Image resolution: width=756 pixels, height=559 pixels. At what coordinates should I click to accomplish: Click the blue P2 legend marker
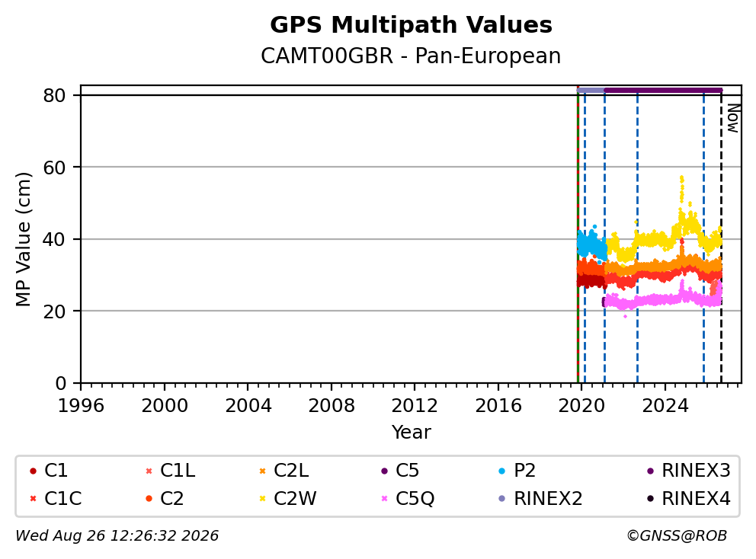[502, 471]
